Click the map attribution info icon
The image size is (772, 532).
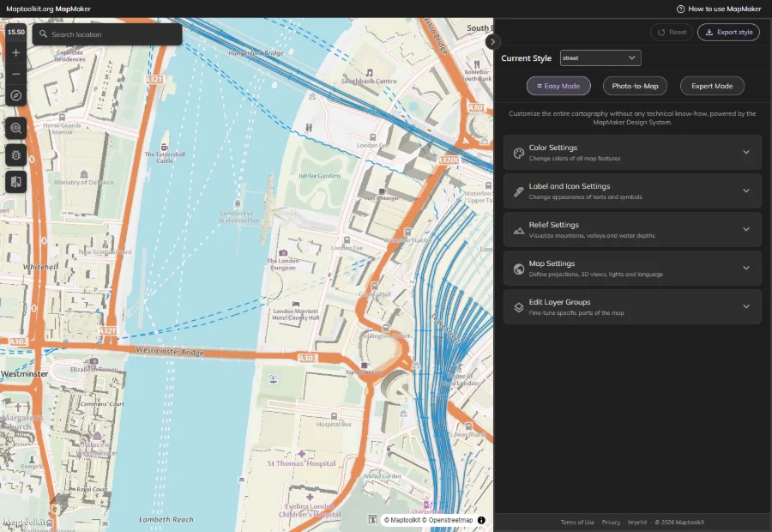tap(481, 520)
